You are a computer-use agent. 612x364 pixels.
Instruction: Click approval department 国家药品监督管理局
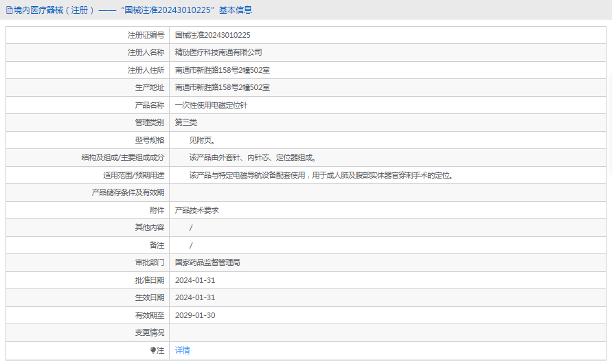tap(207, 262)
